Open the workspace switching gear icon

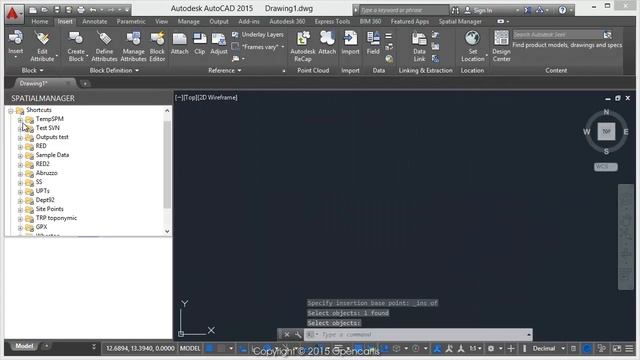[x=491, y=349]
